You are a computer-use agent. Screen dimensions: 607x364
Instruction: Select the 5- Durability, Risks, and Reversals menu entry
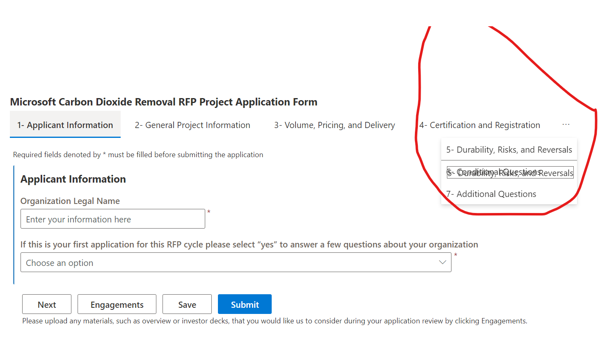point(509,149)
